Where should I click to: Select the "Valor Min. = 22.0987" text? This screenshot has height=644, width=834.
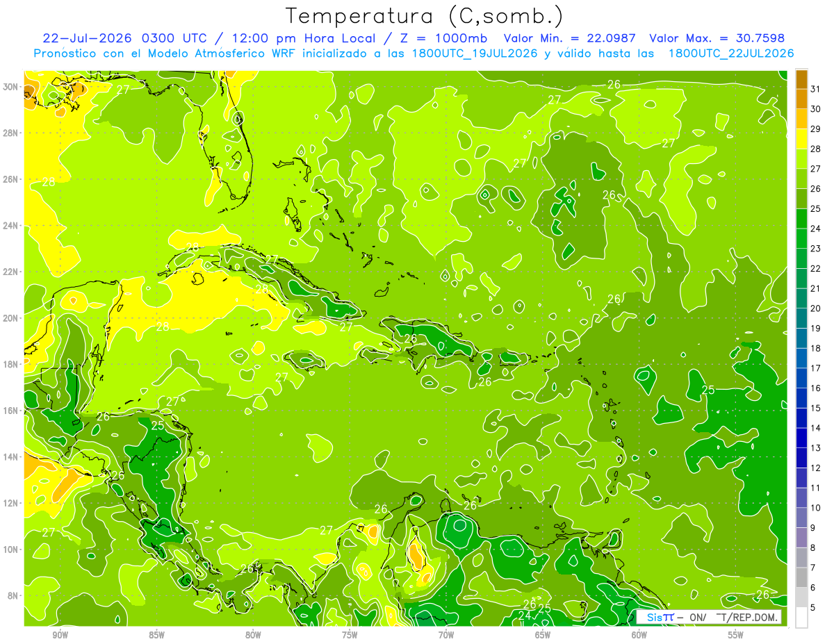click(570, 38)
